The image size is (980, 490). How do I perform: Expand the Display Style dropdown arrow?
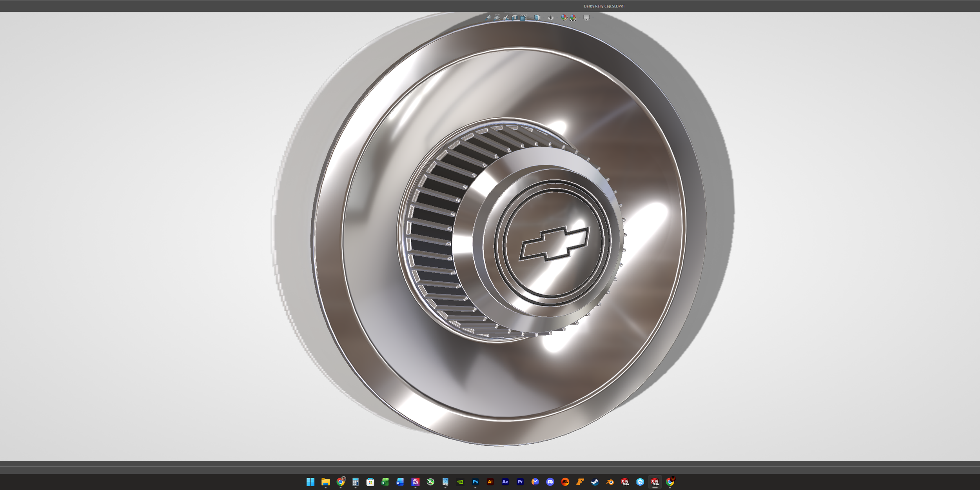544,18
